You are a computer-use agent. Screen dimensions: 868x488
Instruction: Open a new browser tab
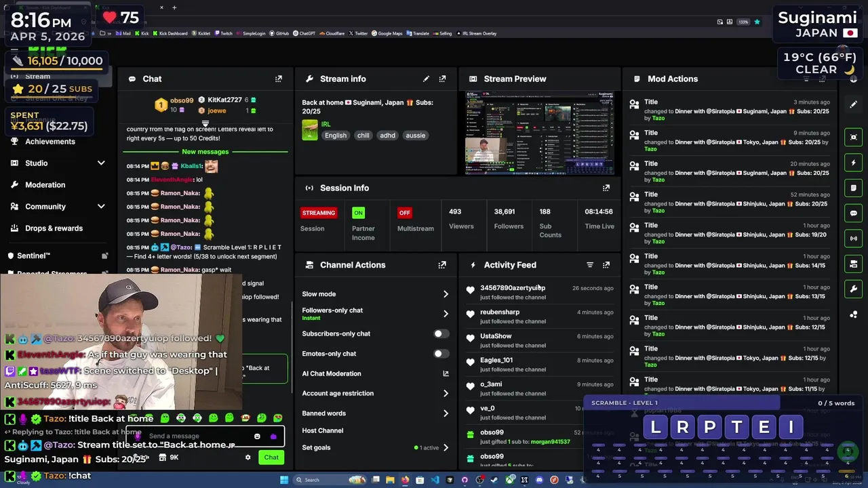(x=174, y=7)
